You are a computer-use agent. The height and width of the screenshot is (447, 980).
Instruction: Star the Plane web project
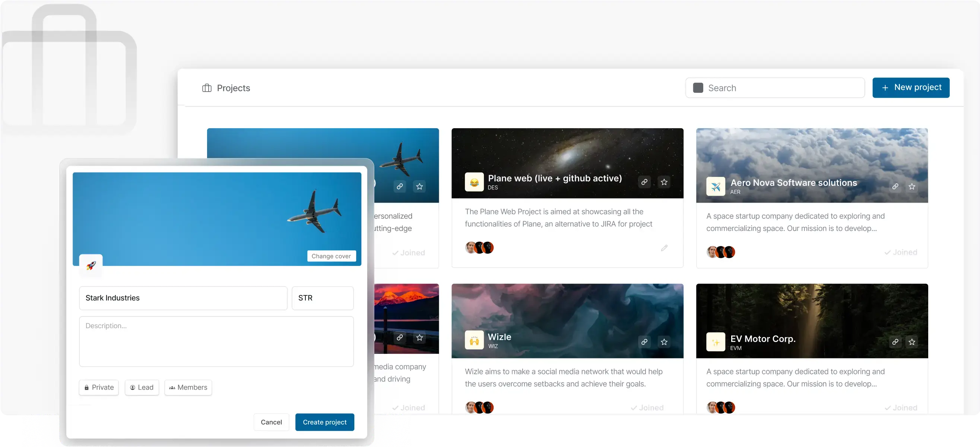[x=664, y=182]
